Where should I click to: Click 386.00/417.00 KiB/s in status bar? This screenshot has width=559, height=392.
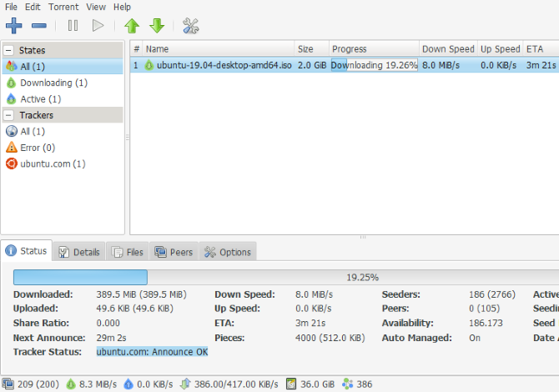coord(236,384)
